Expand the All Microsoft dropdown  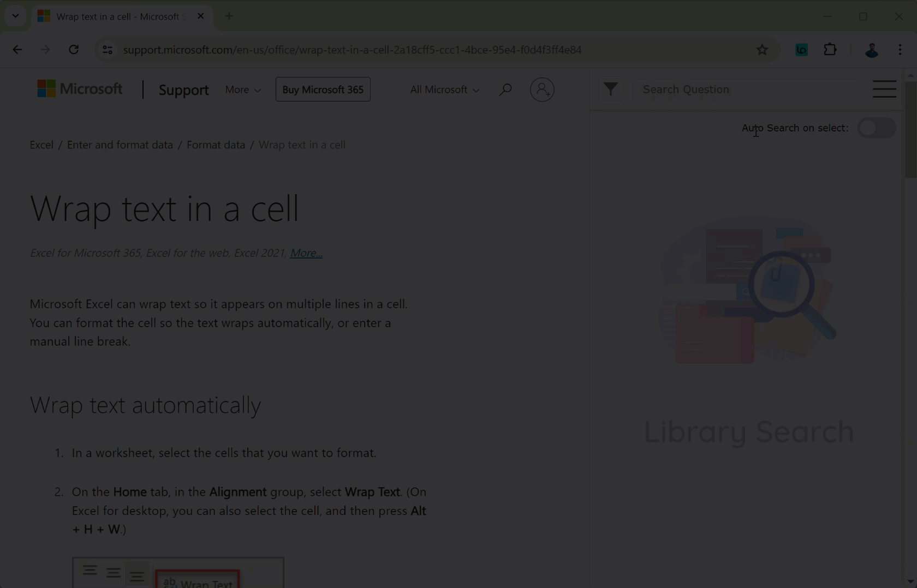click(x=445, y=89)
